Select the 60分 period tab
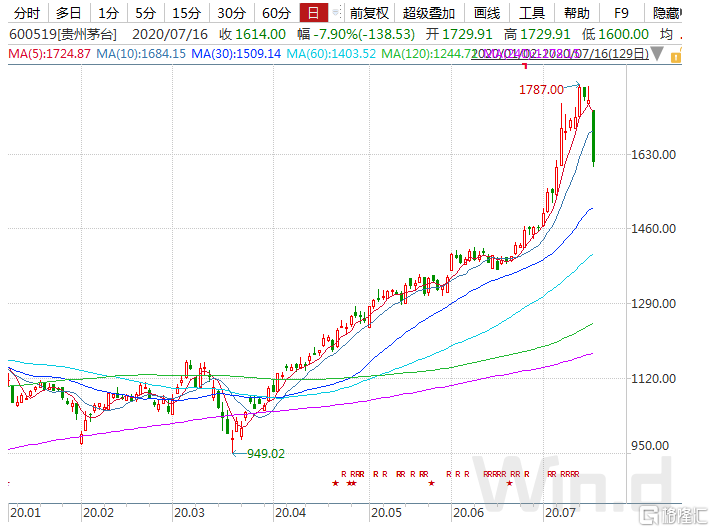This screenshot has height=532, width=714. [276, 13]
